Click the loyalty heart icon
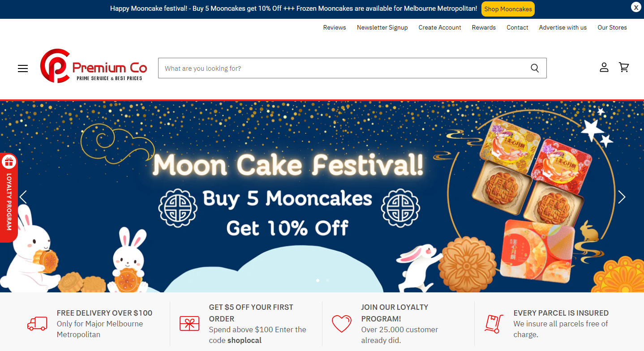The width and height of the screenshot is (644, 351). point(341,324)
